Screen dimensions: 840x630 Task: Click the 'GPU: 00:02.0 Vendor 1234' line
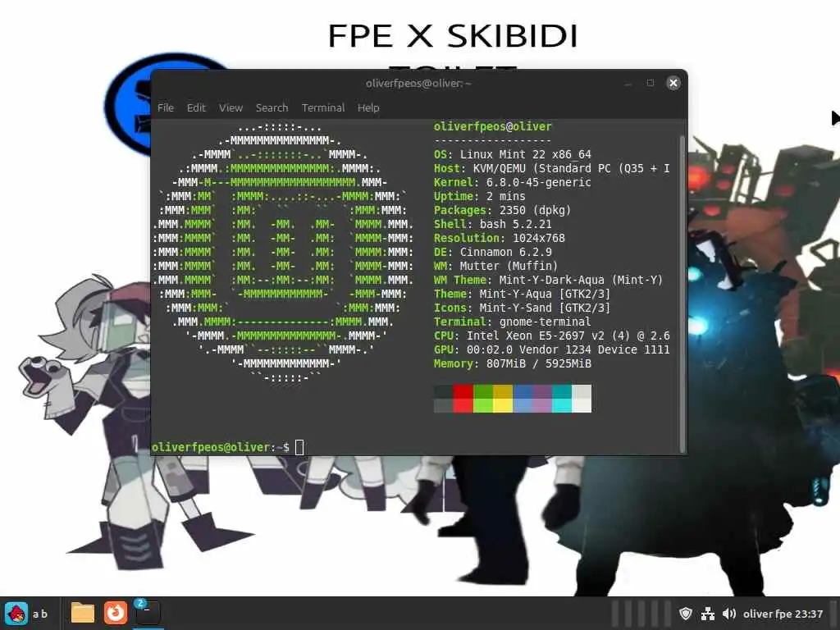pyautogui.click(x=552, y=349)
